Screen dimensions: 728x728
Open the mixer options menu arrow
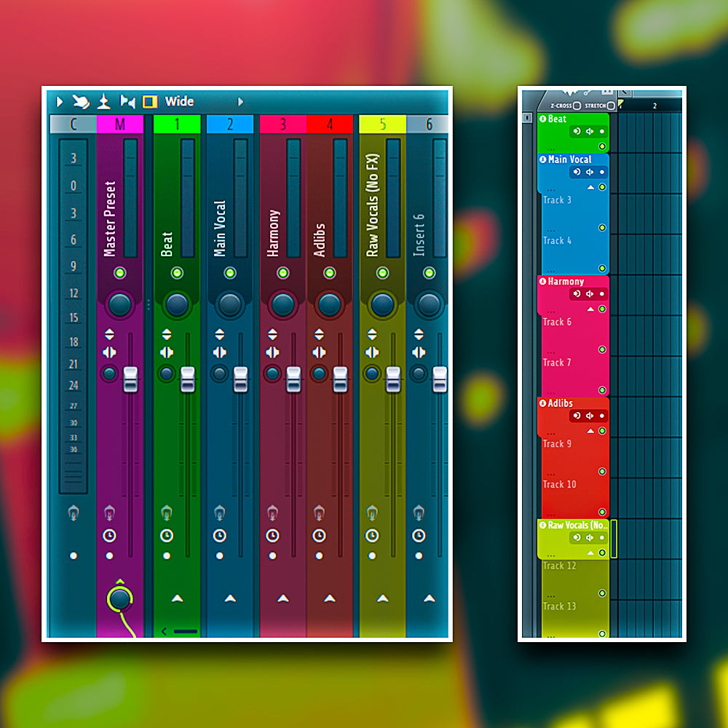pos(60,102)
